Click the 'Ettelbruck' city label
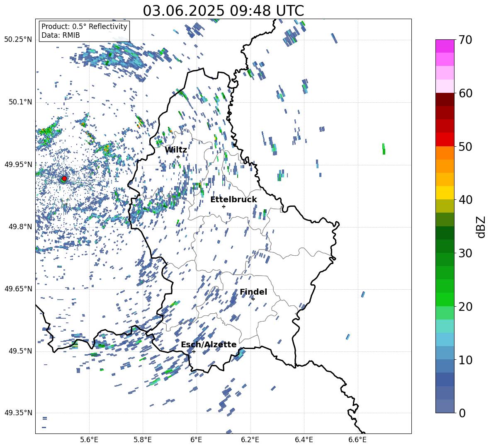Viewport: 491px width, 448px height. coord(233,200)
